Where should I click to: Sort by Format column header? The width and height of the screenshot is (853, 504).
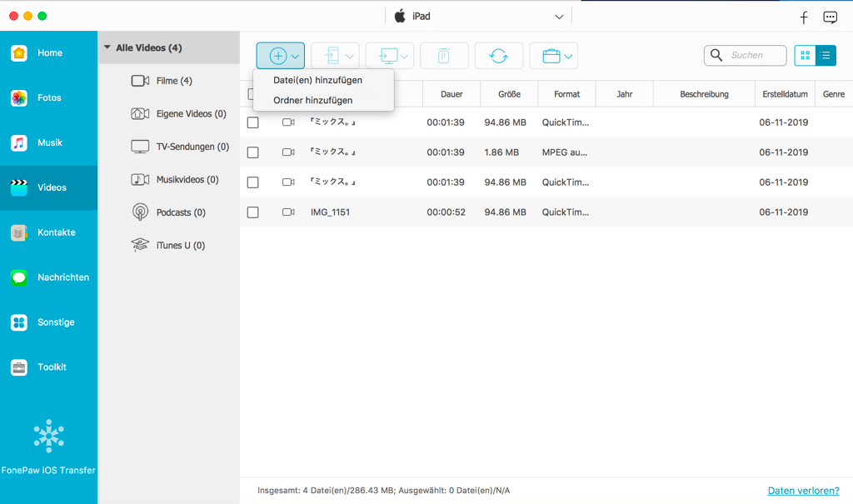click(566, 94)
